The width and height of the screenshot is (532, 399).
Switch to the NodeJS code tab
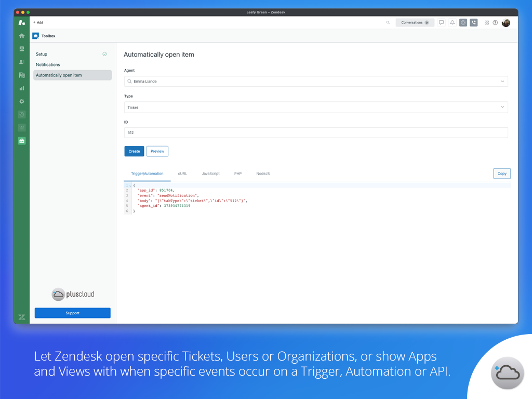pos(263,174)
